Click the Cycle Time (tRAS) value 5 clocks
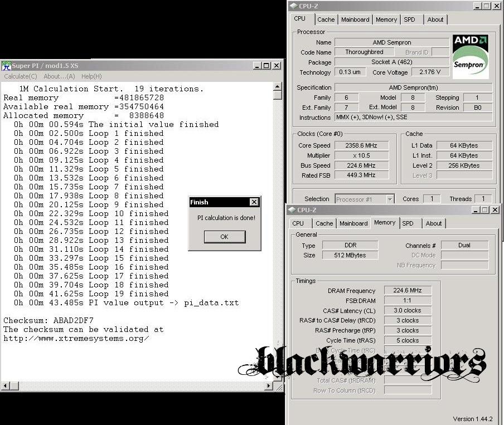 tap(407, 340)
